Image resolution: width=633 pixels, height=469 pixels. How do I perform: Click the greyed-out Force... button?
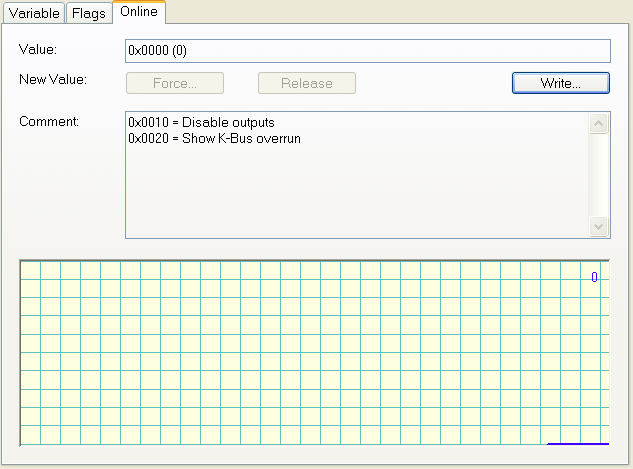pyautogui.click(x=175, y=83)
